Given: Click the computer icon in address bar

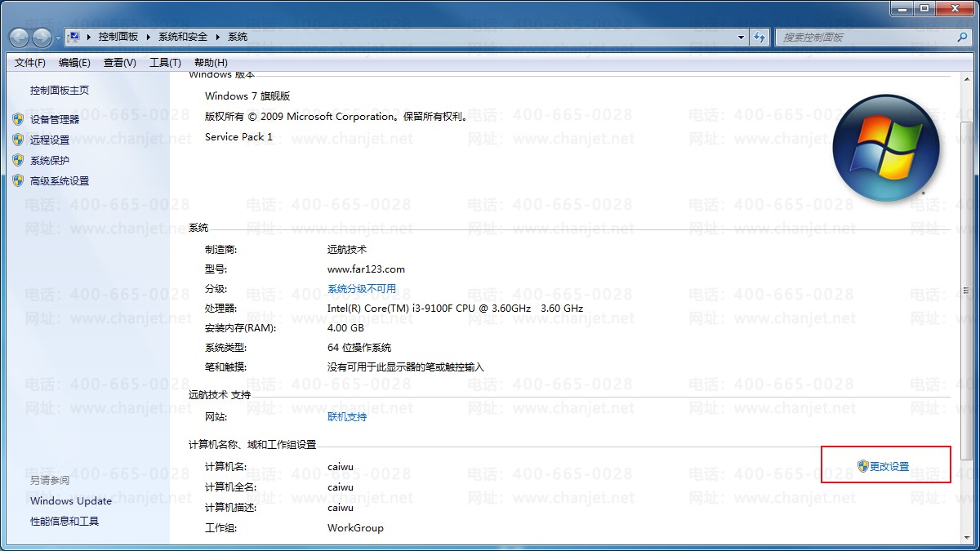Looking at the screenshot, I should [74, 37].
